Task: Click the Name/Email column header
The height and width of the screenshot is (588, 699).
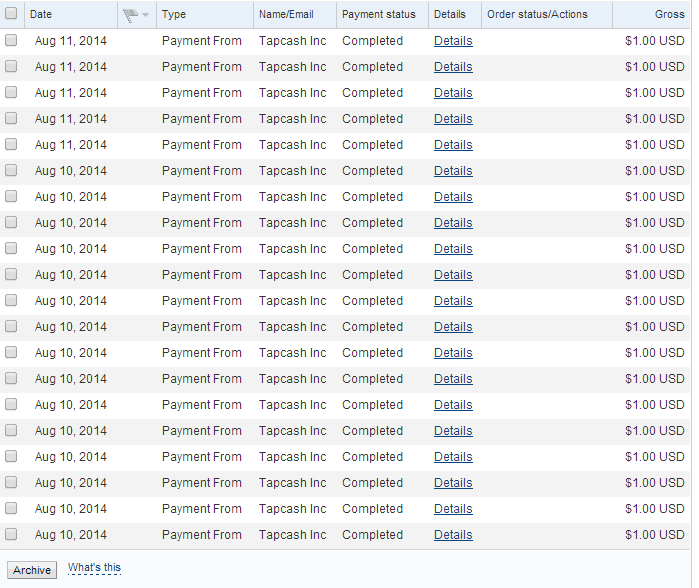Action: (x=286, y=14)
